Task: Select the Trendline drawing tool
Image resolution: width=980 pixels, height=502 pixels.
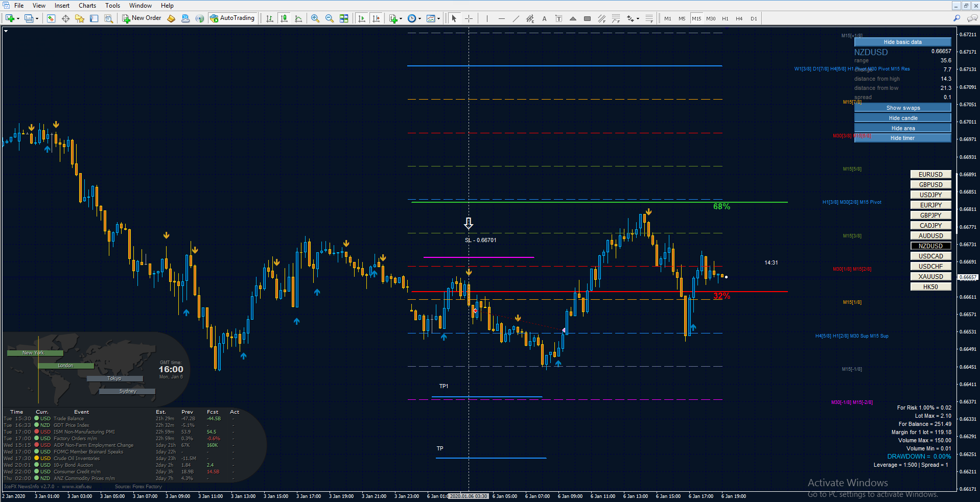Action: coord(516,18)
